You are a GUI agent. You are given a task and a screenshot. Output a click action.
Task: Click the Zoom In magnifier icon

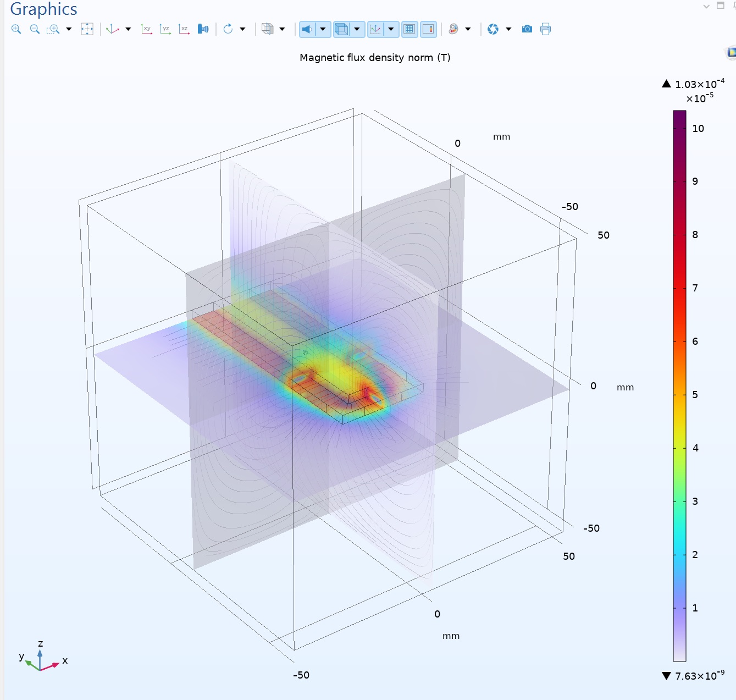16,29
